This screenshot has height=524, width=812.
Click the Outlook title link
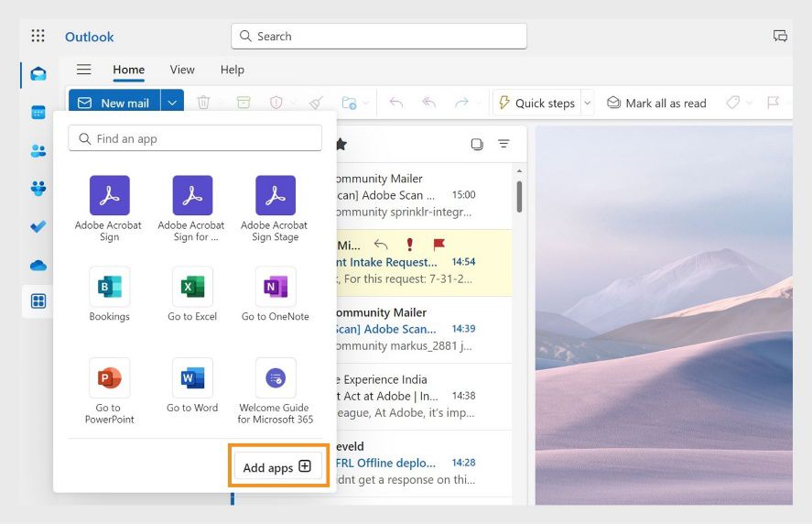pyautogui.click(x=89, y=37)
